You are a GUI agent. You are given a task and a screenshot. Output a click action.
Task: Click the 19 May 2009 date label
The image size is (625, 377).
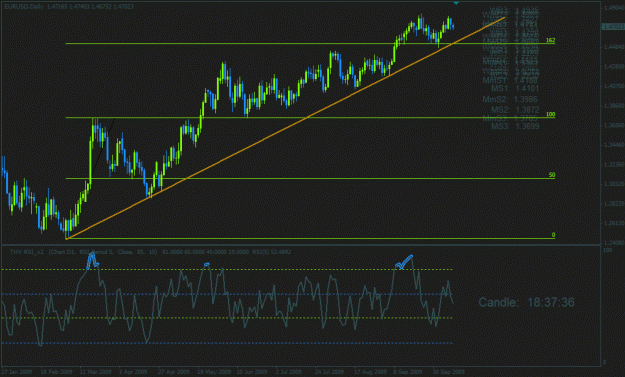click(x=214, y=372)
